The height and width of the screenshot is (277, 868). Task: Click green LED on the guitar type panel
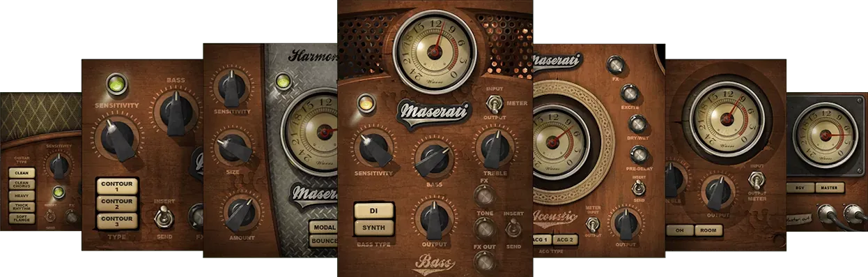coord(59,193)
